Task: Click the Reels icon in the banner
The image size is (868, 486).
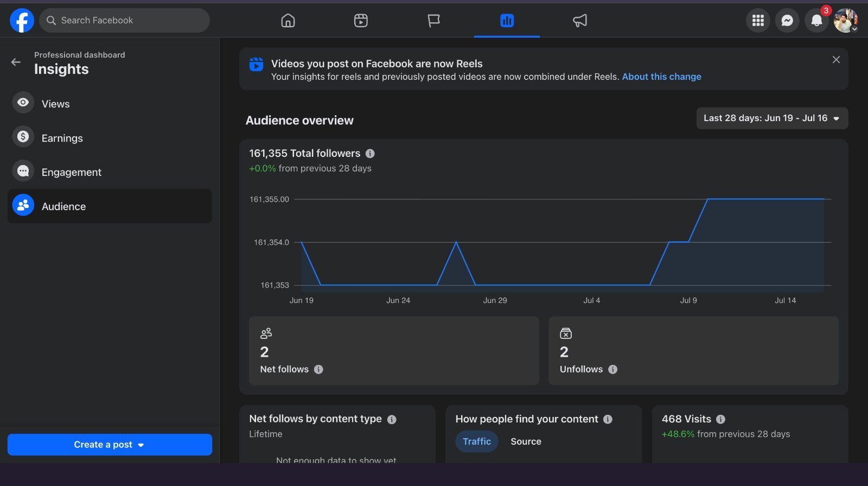Action: [256, 64]
